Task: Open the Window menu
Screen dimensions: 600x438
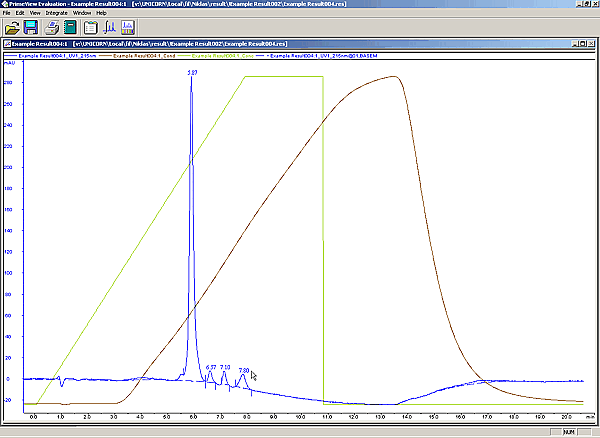Action: click(x=82, y=13)
